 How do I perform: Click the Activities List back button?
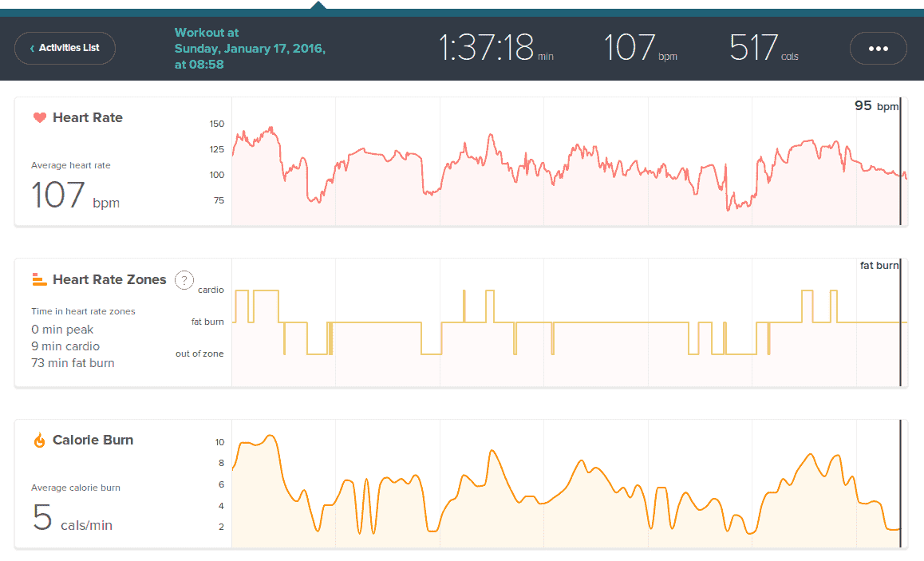coord(65,48)
